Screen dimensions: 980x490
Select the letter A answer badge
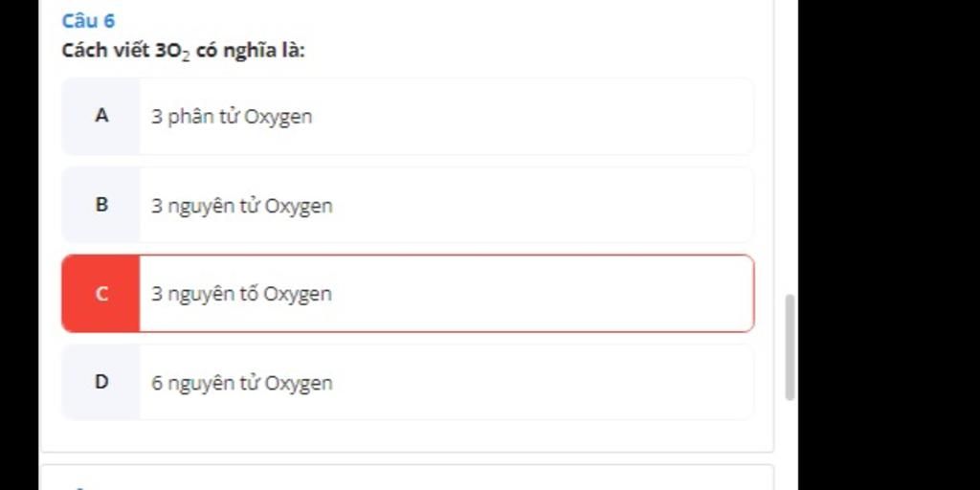(x=101, y=116)
